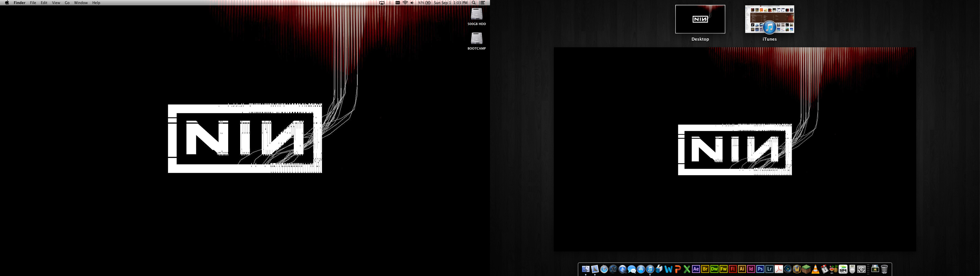Switch to the iTunes space thumbnail
The width and height of the screenshot is (980, 276).
coord(770,19)
